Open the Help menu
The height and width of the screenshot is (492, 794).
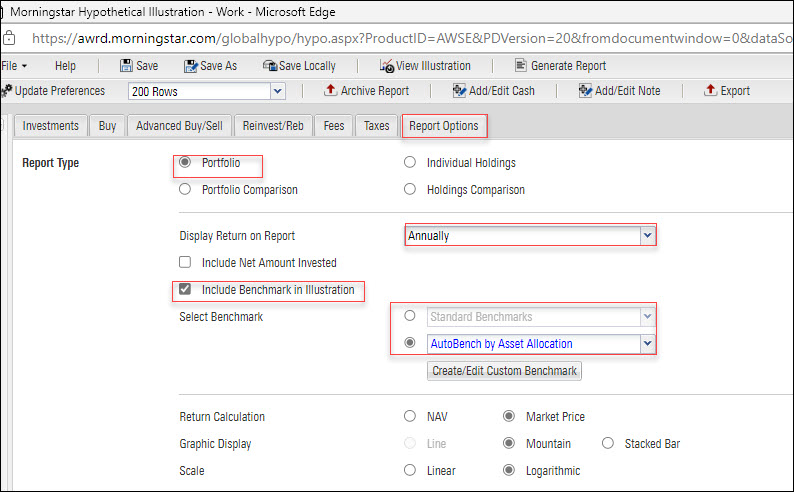click(65, 66)
